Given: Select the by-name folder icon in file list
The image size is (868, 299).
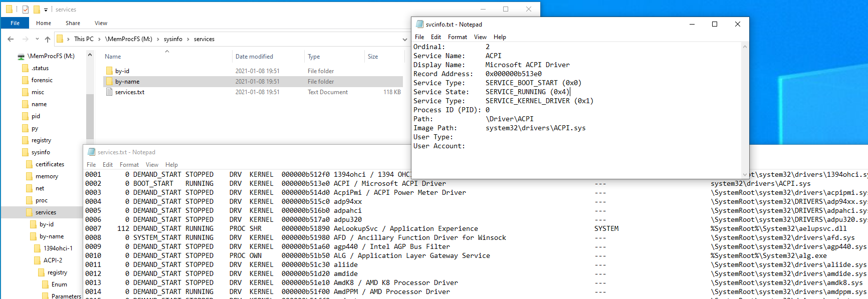Looking at the screenshot, I should coord(110,82).
